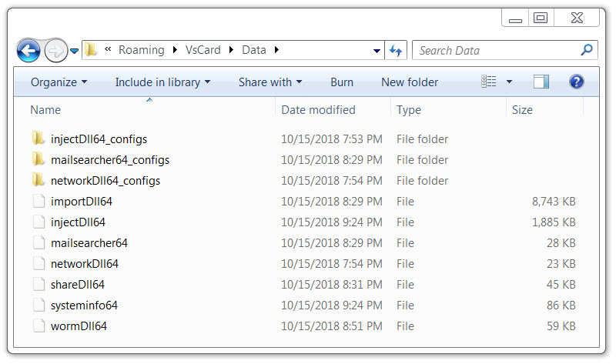Toggle the preview pane icon
616x364 pixels.
click(541, 82)
